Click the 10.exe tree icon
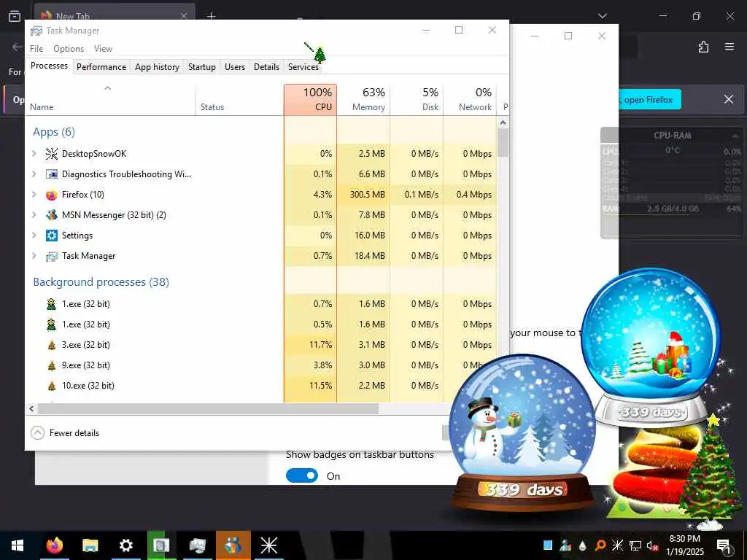Screen dimensions: 747x560 point(52,386)
